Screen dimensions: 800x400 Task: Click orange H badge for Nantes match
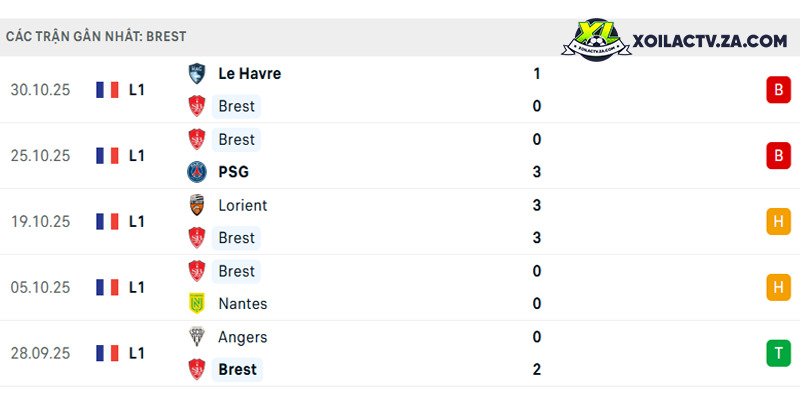778,287
